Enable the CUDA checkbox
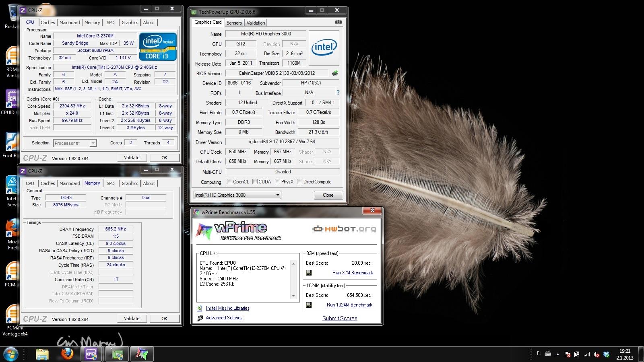This screenshot has width=644, height=362. click(x=255, y=182)
